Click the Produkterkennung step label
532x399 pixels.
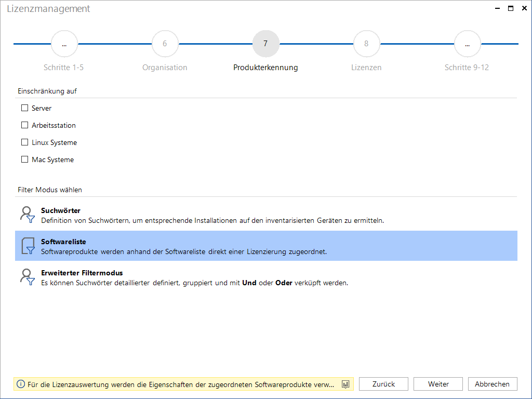pos(265,68)
